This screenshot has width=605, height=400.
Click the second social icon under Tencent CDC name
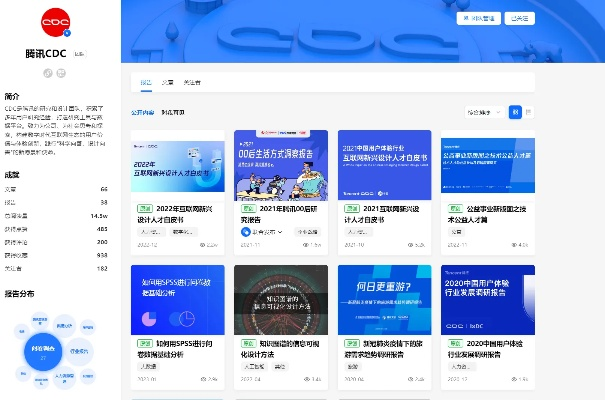tap(61, 73)
